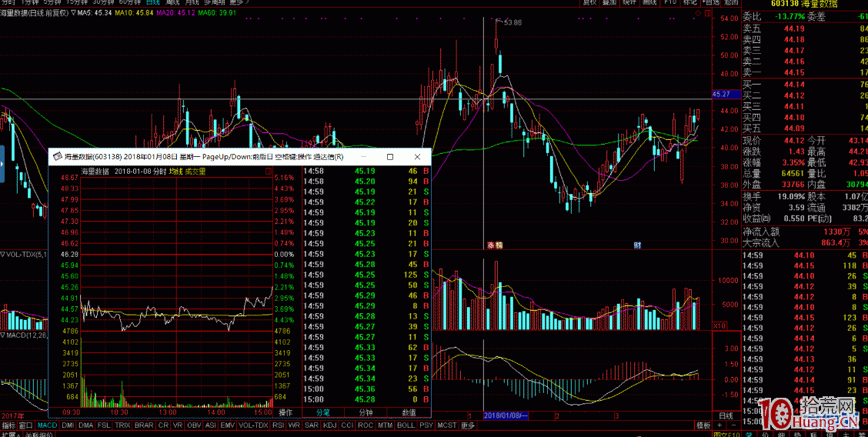
Task: Expand the 扩展 panel at bottom left
Action: coord(11,434)
